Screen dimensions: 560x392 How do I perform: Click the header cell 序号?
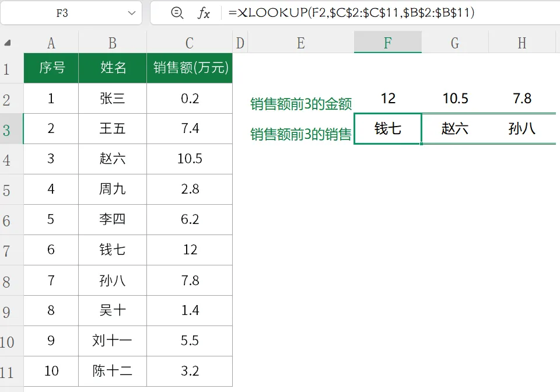coord(51,68)
